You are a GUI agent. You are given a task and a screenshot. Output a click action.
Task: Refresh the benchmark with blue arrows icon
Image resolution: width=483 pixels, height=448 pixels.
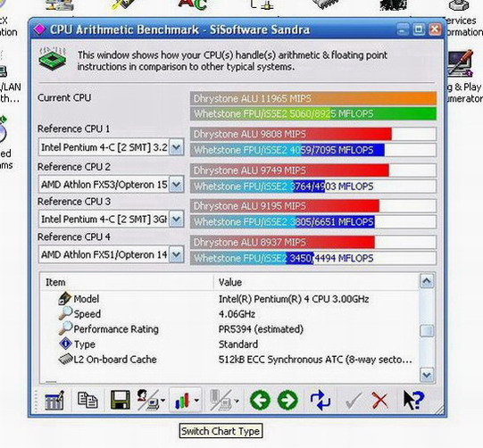[x=321, y=401]
